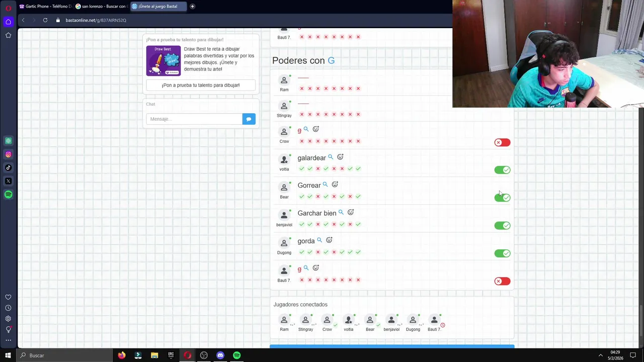Click the Windows taskbar Buscar search box

(x=64, y=355)
